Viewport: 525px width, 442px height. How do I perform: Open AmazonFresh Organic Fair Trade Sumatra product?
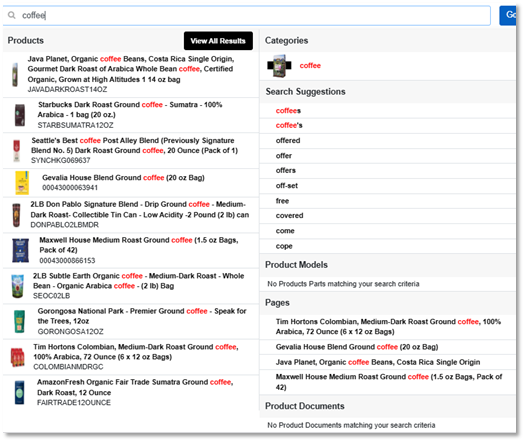135,387
